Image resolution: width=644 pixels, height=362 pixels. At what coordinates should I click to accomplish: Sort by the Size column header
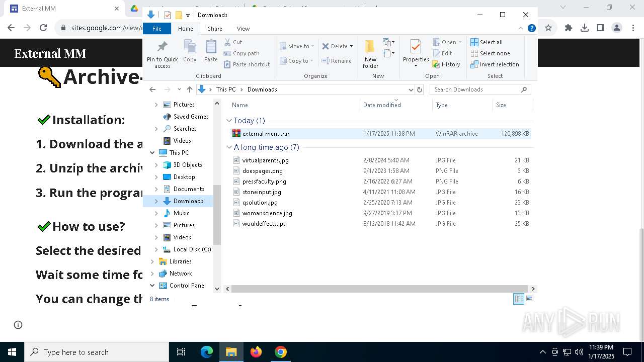coord(513,105)
